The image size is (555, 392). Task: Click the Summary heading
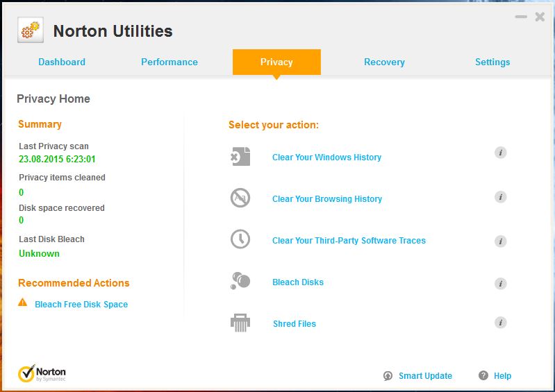tap(40, 124)
